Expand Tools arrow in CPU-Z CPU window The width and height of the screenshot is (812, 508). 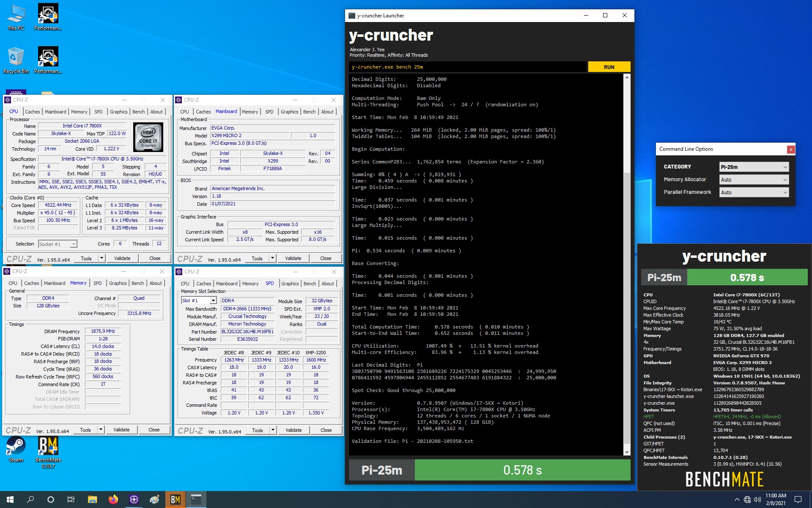[x=101, y=258]
